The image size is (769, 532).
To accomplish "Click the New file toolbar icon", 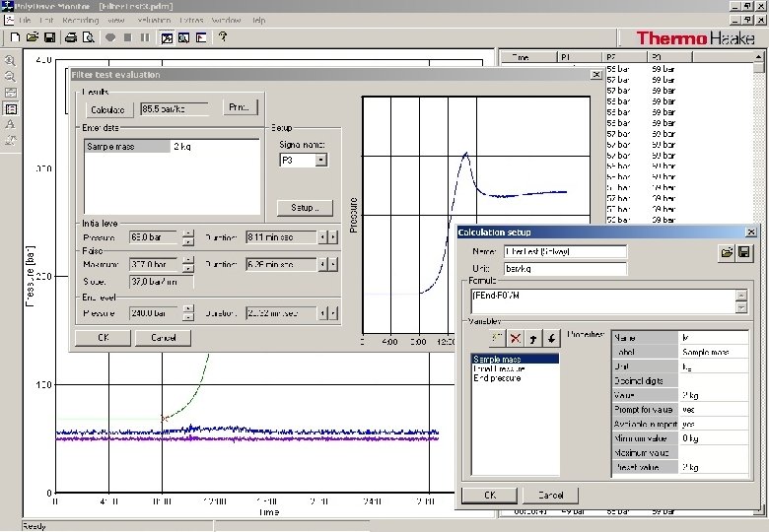I will tap(14, 38).
